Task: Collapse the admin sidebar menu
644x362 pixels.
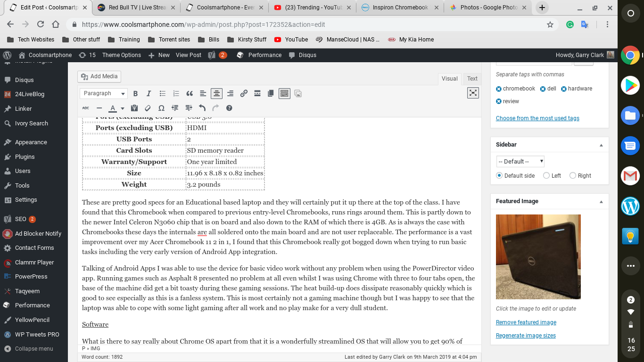Action: 34,349
